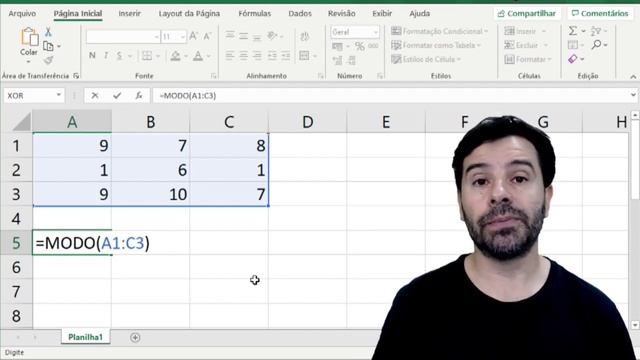Click the merge and center icon
This screenshot has height=360, width=640.
pyautogui.click(x=304, y=55)
